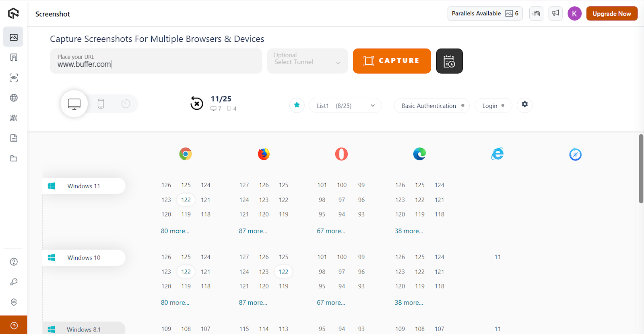The image size is (644, 334).
Task: Expand 80 more Chrome versions for Windows 11
Action: tap(175, 231)
